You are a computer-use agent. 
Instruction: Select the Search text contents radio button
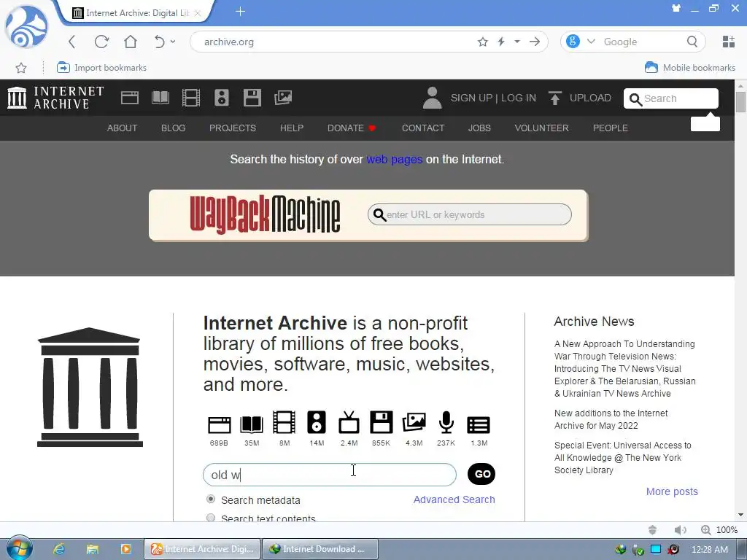(211, 517)
